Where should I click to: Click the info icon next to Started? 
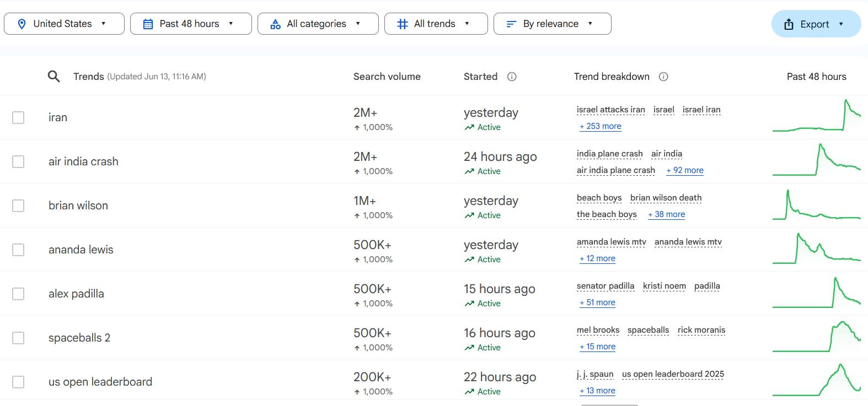512,77
